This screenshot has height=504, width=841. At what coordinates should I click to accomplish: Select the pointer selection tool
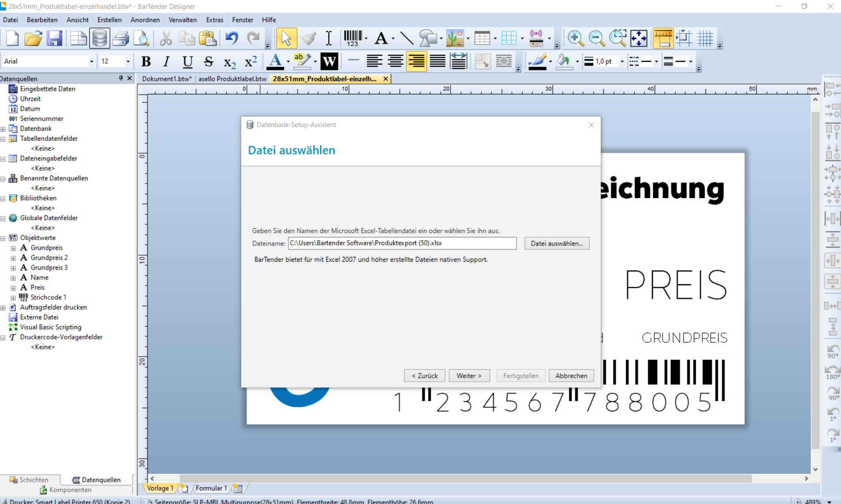(286, 39)
